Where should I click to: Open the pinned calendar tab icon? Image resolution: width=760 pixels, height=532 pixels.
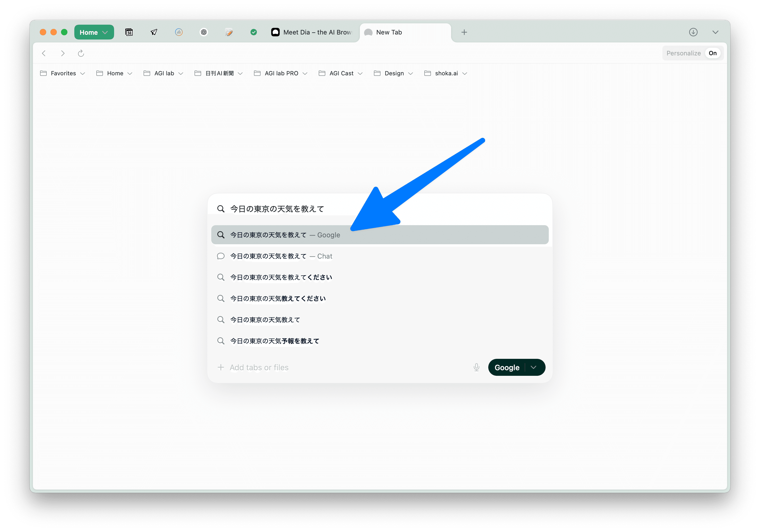[x=129, y=32]
